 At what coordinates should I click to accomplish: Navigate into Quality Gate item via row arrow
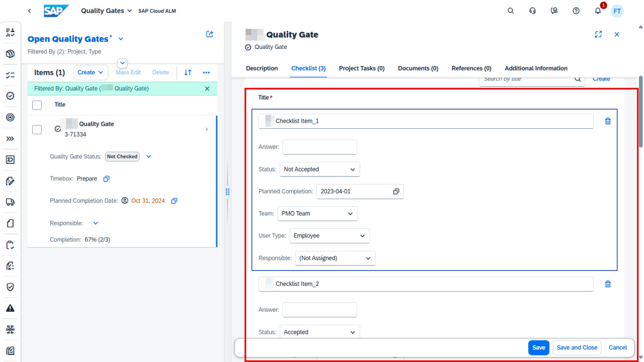point(206,129)
